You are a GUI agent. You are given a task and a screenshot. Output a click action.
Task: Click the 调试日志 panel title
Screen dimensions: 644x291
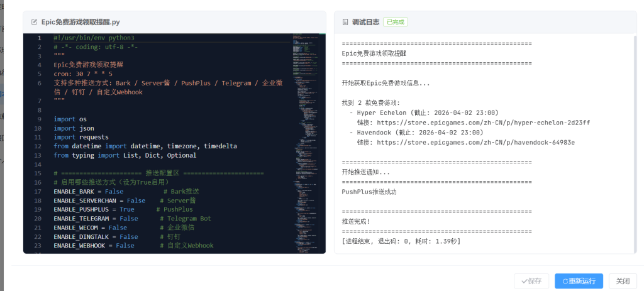click(365, 22)
